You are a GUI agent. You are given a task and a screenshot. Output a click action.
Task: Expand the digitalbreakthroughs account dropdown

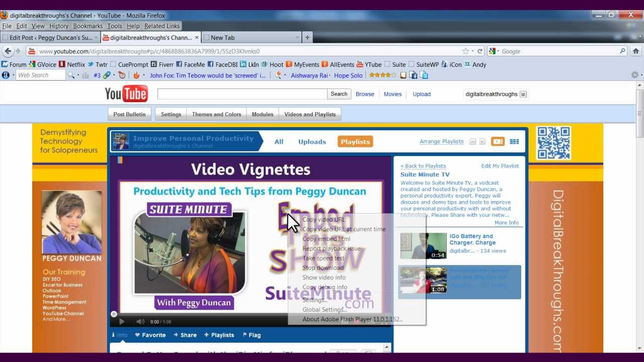click(x=523, y=94)
